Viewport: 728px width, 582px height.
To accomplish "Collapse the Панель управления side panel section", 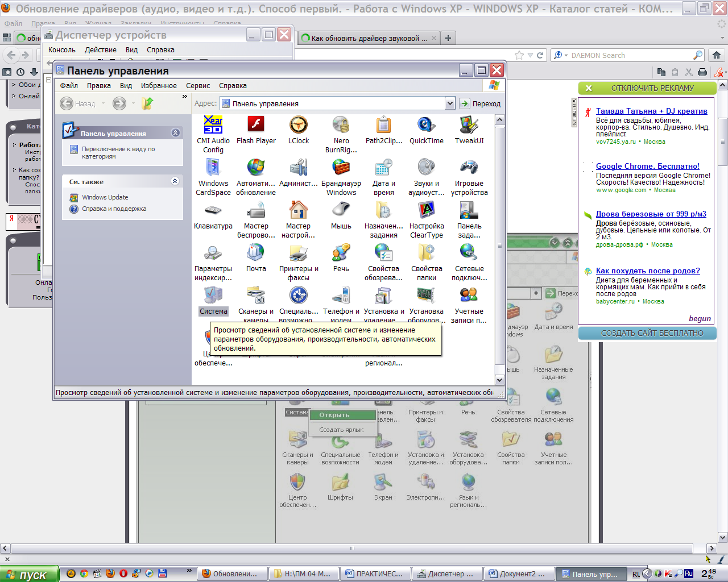I will click(175, 133).
